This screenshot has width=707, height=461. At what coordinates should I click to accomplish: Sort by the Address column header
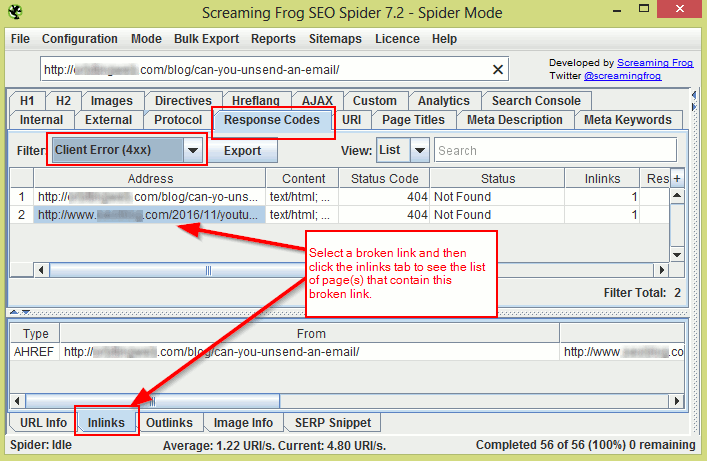150,179
